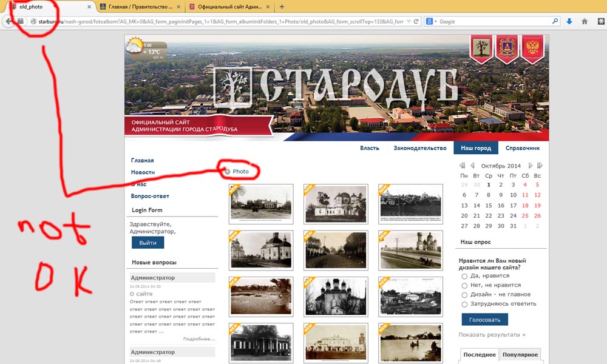
Task: Jump back one year in the calendar
Action: point(462,166)
